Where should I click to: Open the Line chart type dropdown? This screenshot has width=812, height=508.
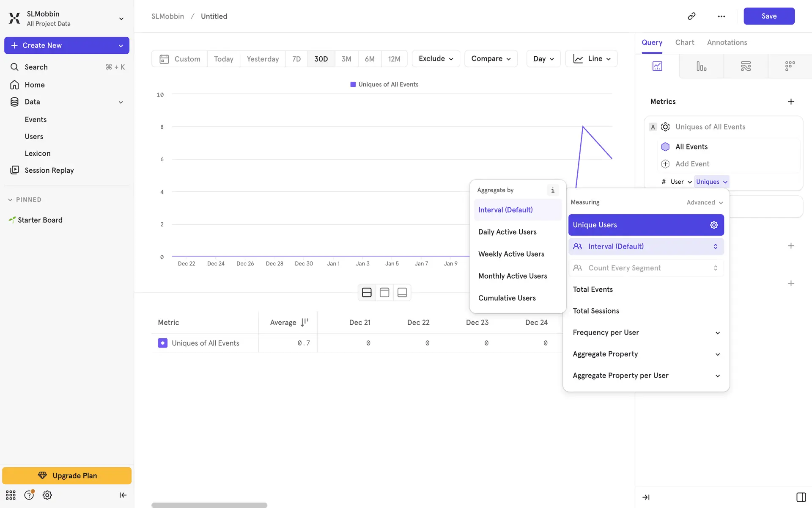(591, 58)
